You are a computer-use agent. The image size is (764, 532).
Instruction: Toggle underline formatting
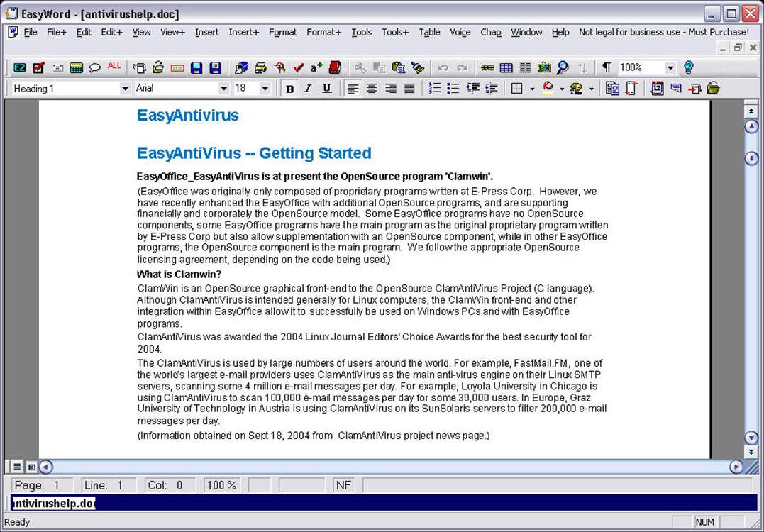[x=326, y=89]
